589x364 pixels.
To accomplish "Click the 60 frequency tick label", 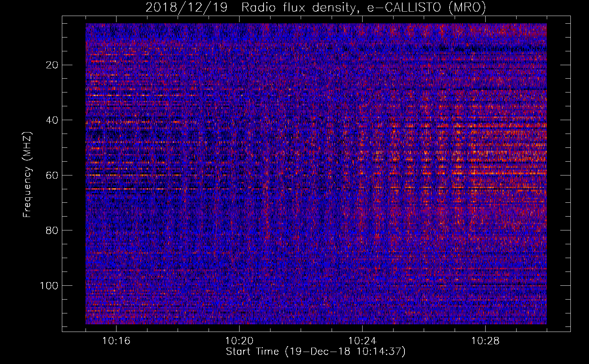I will pos(52,175).
